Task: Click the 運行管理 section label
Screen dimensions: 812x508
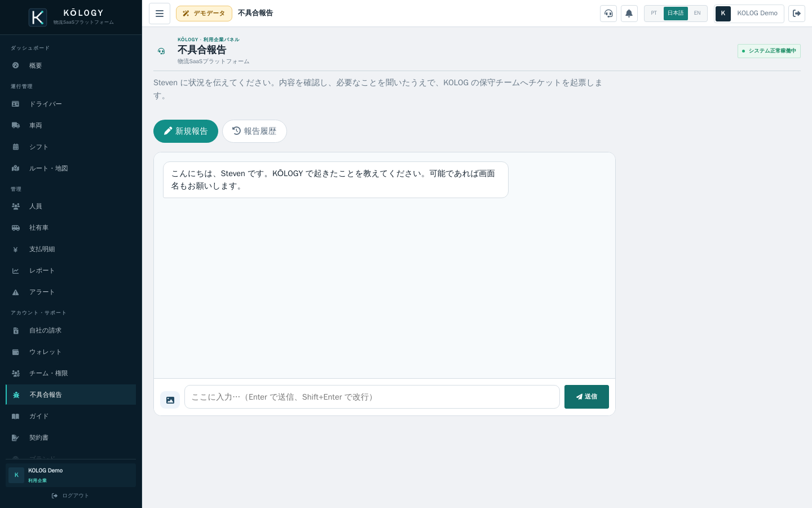Action: coord(21,86)
